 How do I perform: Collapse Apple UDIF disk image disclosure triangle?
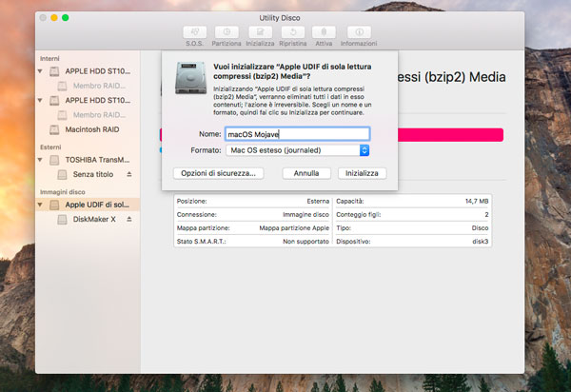coord(40,205)
